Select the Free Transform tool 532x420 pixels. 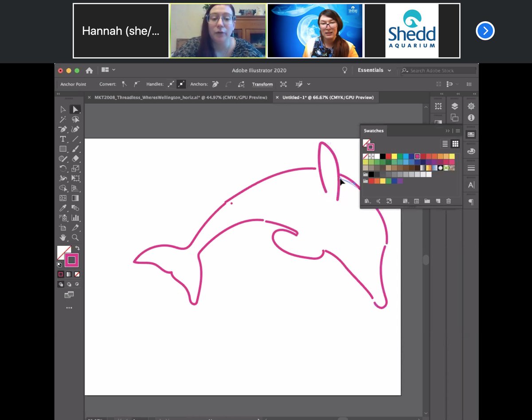point(75,179)
